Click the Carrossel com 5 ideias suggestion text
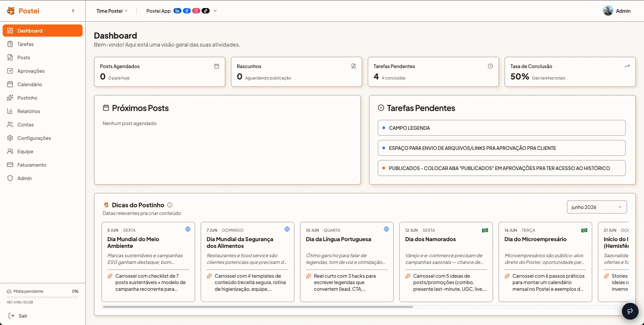The width and height of the screenshot is (644, 325). coord(450,282)
